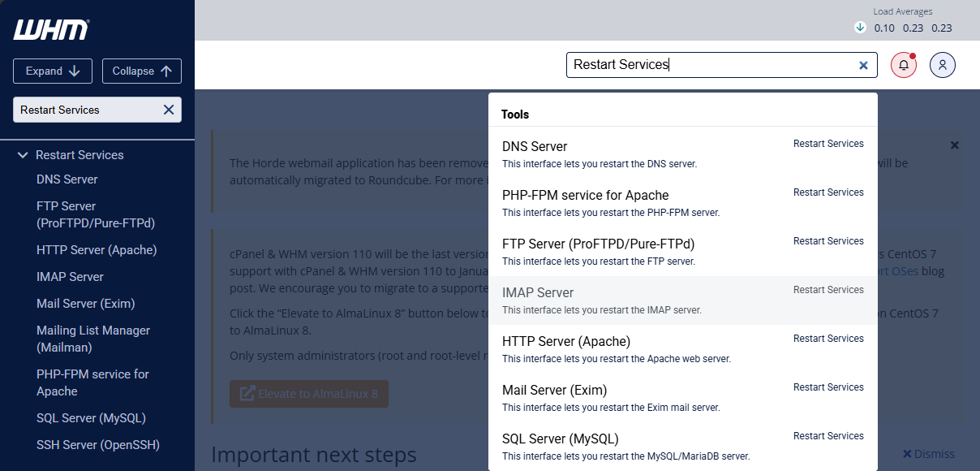Screen dimensions: 980x471
Task: Click the Load Averages arrow icon
Action: tap(859, 27)
